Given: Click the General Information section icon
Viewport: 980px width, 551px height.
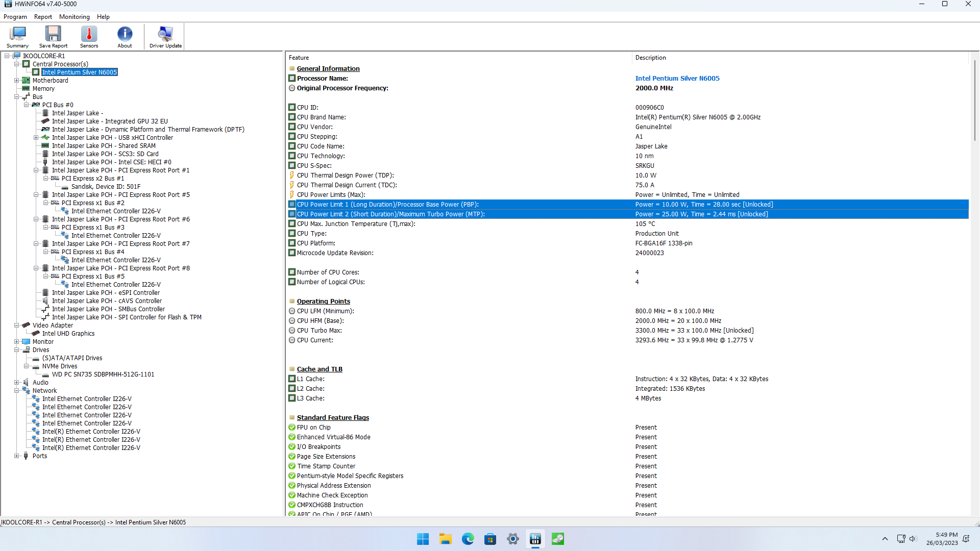Looking at the screenshot, I should point(292,69).
